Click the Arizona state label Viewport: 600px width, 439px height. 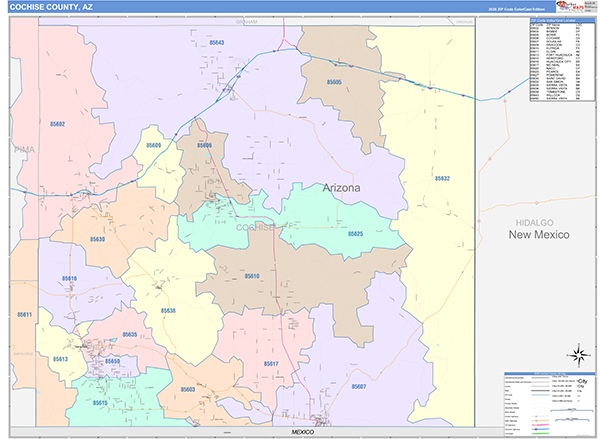tap(342, 187)
